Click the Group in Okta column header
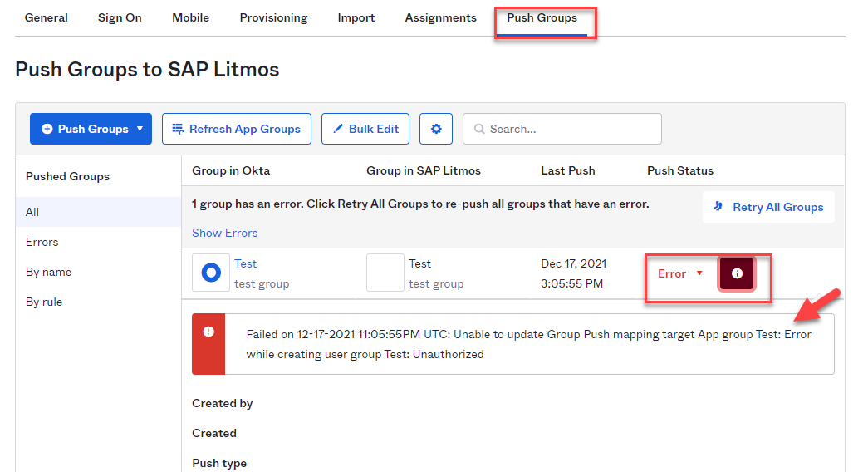Image resolution: width=868 pixels, height=472 pixels. [231, 170]
